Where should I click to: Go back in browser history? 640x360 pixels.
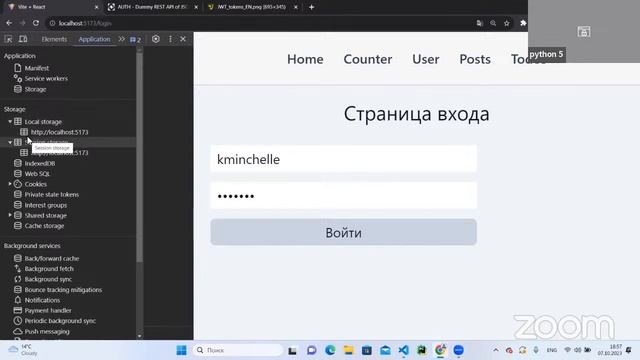click(x=9, y=23)
